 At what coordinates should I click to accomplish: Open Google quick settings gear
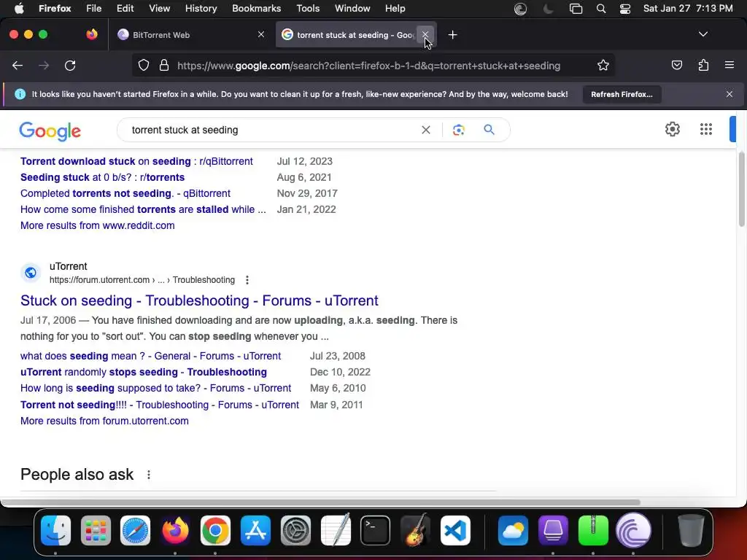pyautogui.click(x=672, y=129)
